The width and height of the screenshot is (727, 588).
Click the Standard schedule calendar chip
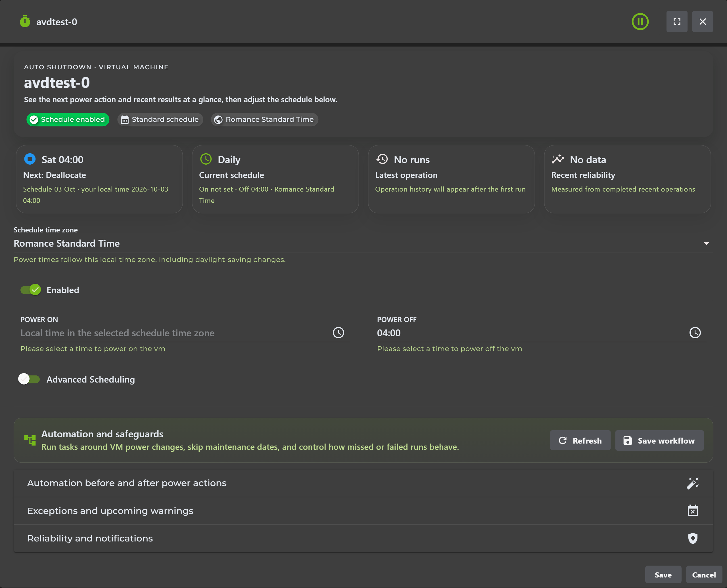point(160,119)
